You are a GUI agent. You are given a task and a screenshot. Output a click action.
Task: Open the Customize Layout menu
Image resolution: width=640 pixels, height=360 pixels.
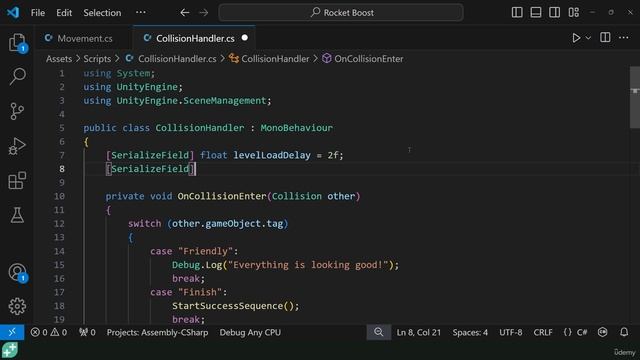[573, 12]
